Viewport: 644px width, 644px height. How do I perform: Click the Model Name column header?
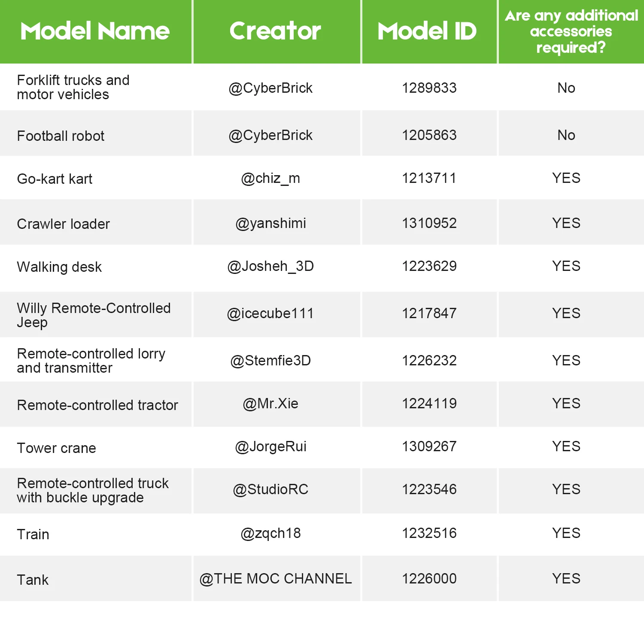[x=95, y=31]
